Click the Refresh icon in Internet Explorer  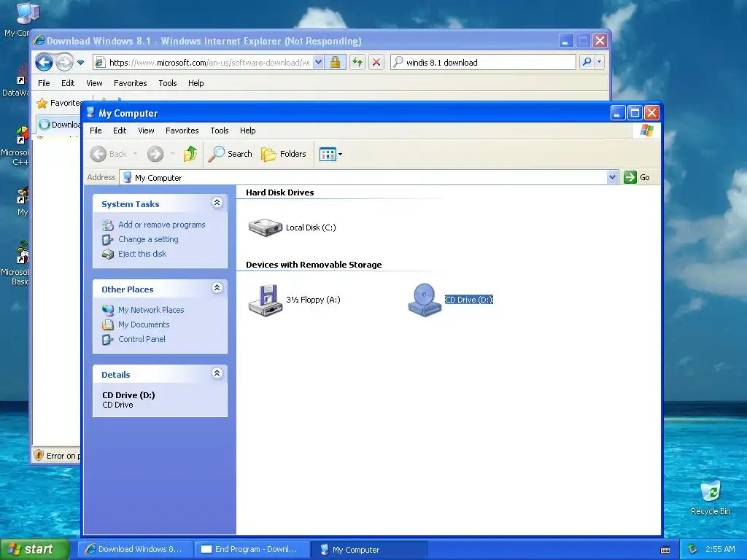coord(357,62)
